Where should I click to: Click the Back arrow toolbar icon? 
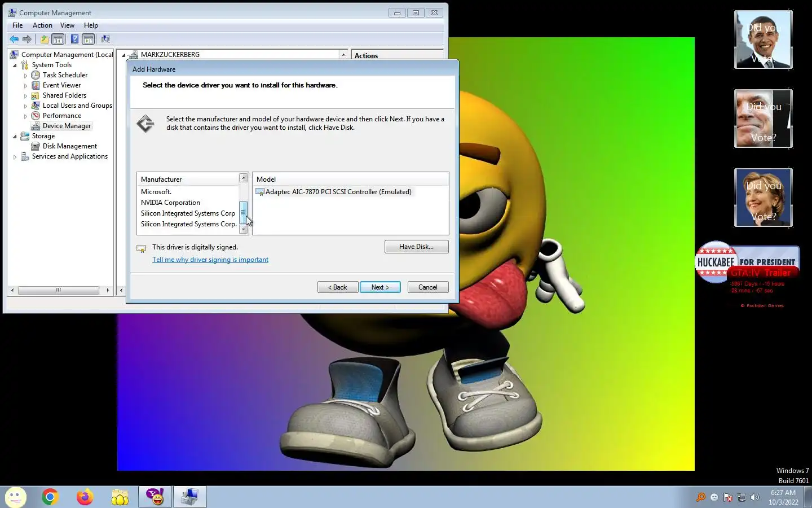[14, 39]
